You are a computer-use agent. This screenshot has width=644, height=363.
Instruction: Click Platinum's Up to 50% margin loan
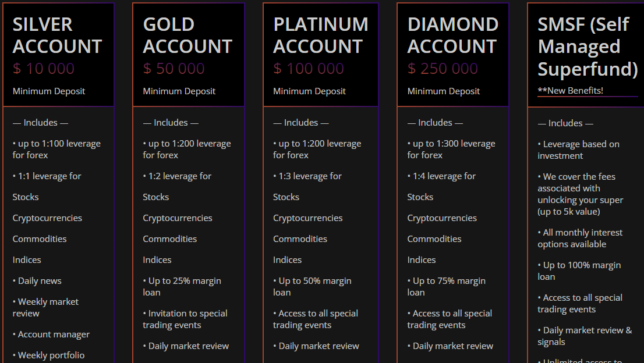point(312,286)
